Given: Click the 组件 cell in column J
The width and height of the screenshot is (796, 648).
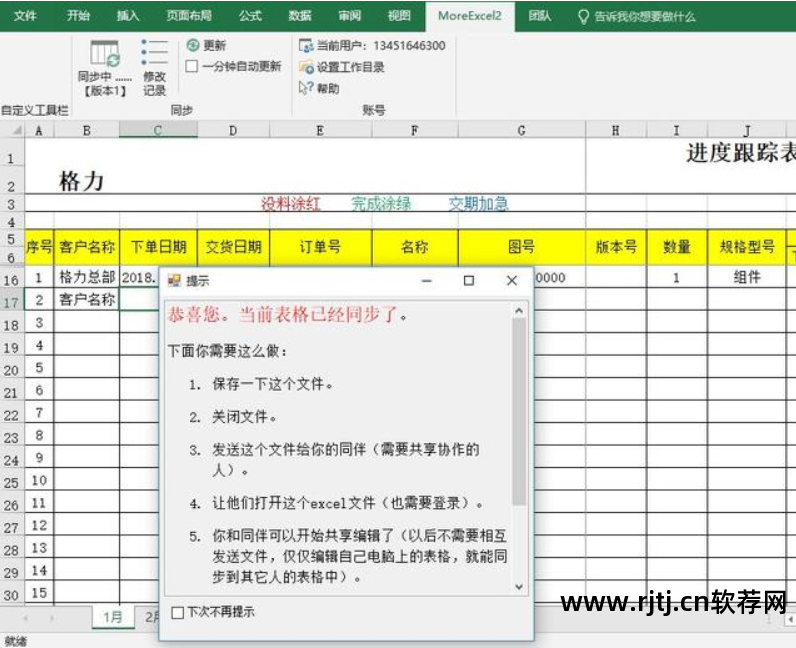Looking at the screenshot, I should [x=747, y=277].
